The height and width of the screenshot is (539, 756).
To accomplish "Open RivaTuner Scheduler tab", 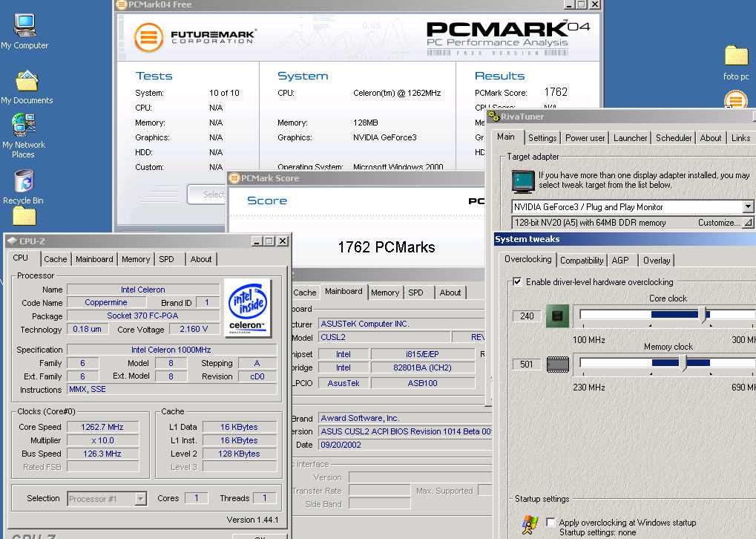I will tap(674, 138).
